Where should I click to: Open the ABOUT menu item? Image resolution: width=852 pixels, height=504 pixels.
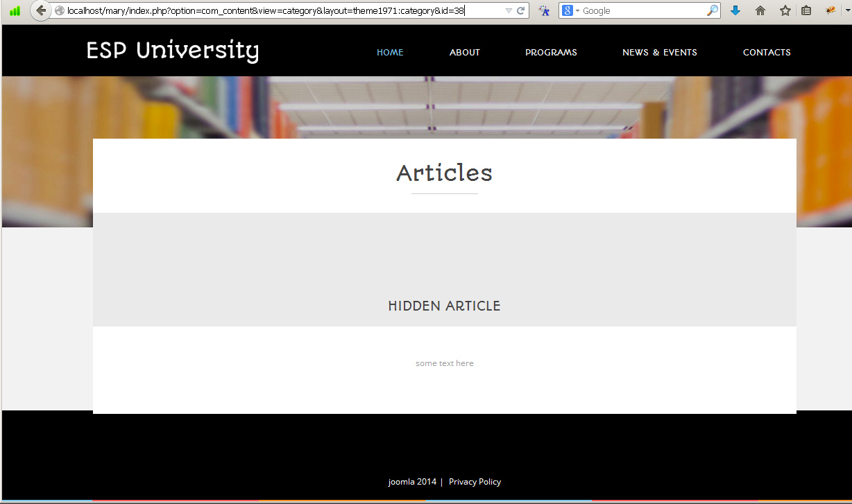tap(465, 53)
